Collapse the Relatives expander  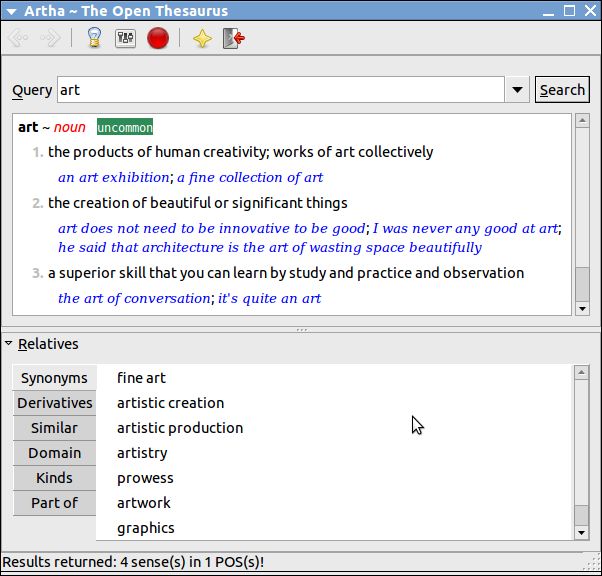click(9, 343)
